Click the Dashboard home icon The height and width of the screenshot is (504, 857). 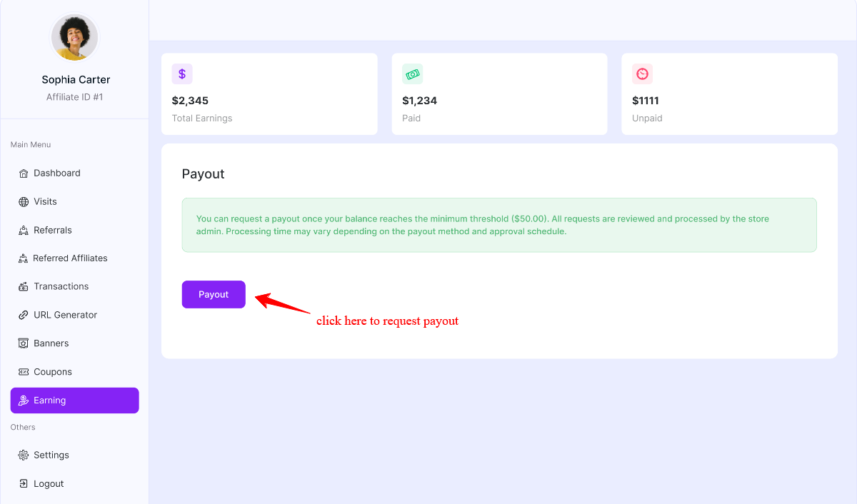[x=24, y=173]
